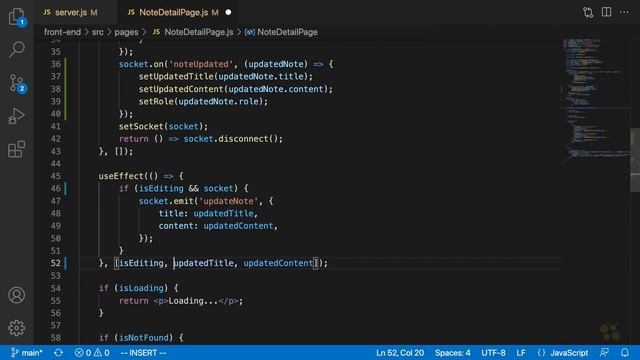
Task: Click NoteDetailPage.js in the breadcrumb
Action: (x=198, y=32)
